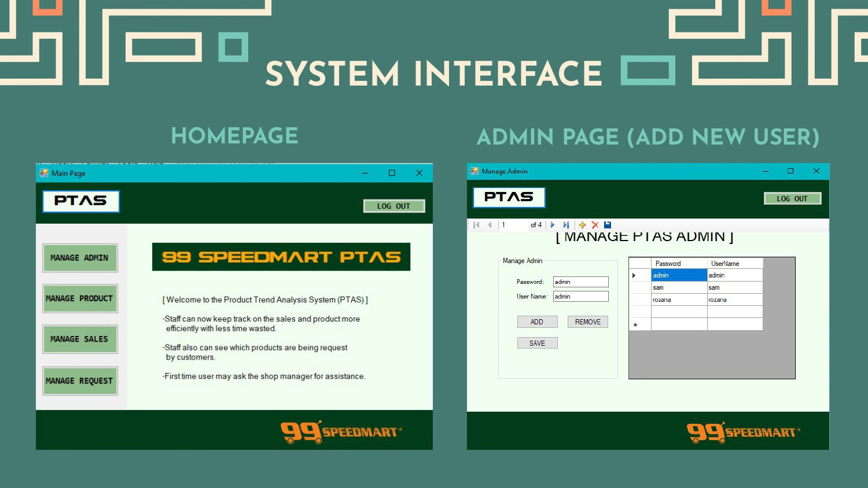The height and width of the screenshot is (488, 868).
Task: Open the Manage Product section
Action: [80, 298]
